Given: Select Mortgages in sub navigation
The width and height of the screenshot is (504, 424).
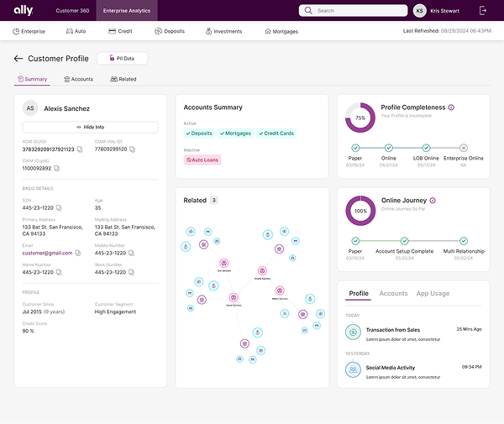Looking at the screenshot, I should click(x=281, y=31).
